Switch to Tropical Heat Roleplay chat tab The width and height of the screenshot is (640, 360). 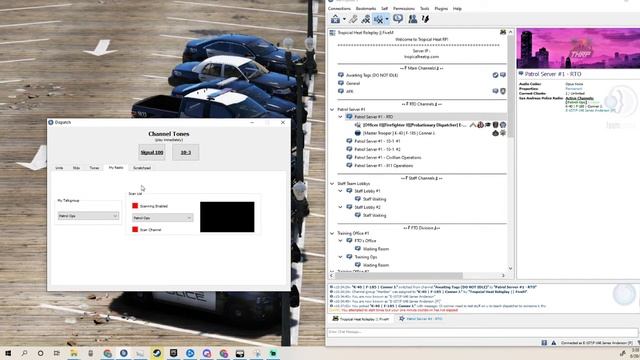pyautogui.click(x=361, y=319)
